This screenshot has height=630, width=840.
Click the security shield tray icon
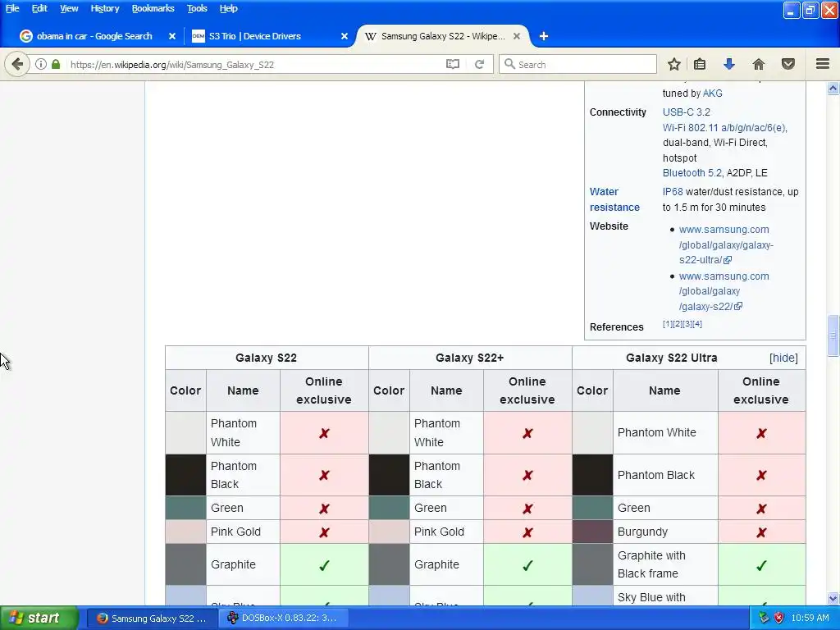(x=779, y=618)
